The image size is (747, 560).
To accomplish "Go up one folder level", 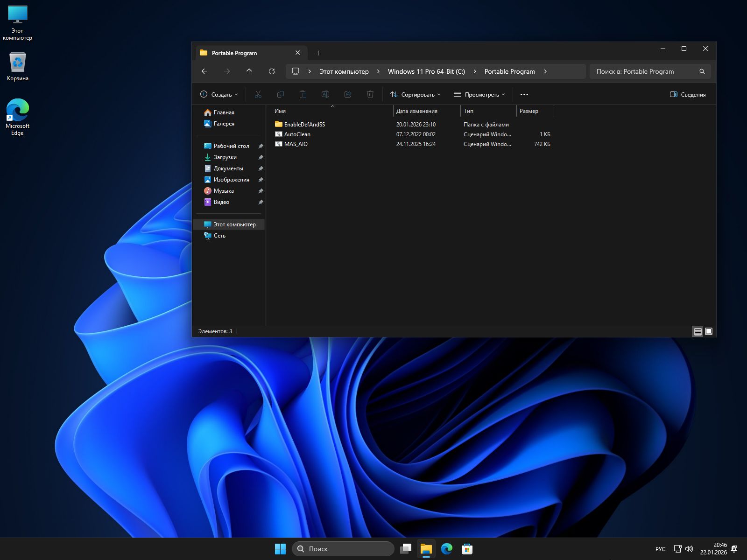I will [x=249, y=71].
